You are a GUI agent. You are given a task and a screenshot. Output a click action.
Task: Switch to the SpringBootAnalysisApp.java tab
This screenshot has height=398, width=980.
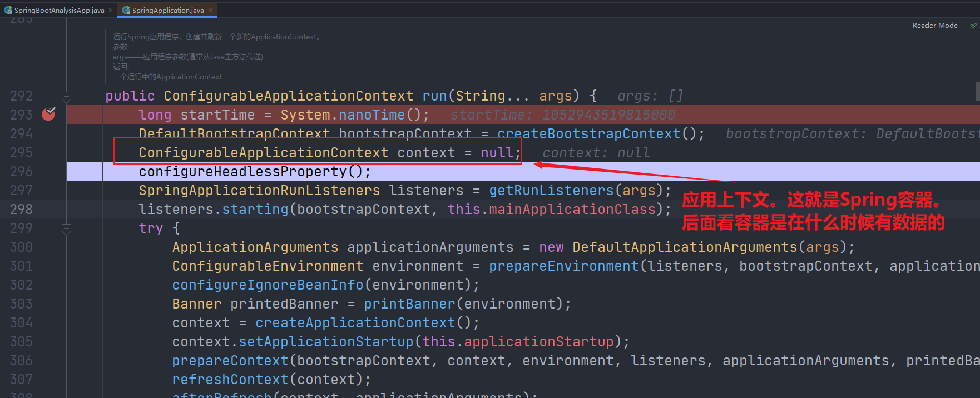click(59, 10)
